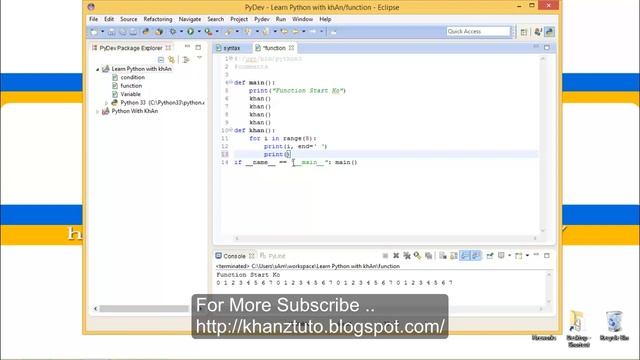Open the Window menu
This screenshot has width=640, height=360.
click(x=302, y=19)
